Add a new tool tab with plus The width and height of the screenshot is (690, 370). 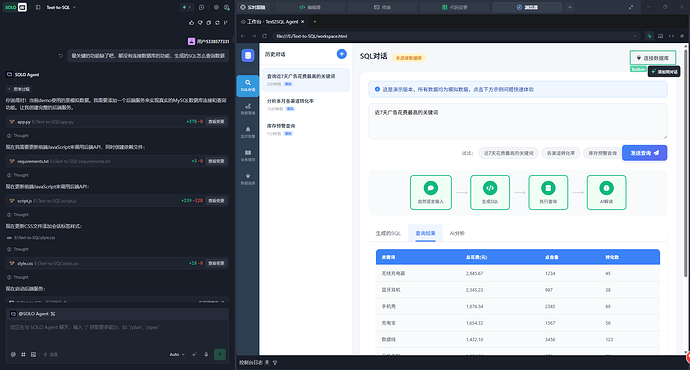coord(570,7)
